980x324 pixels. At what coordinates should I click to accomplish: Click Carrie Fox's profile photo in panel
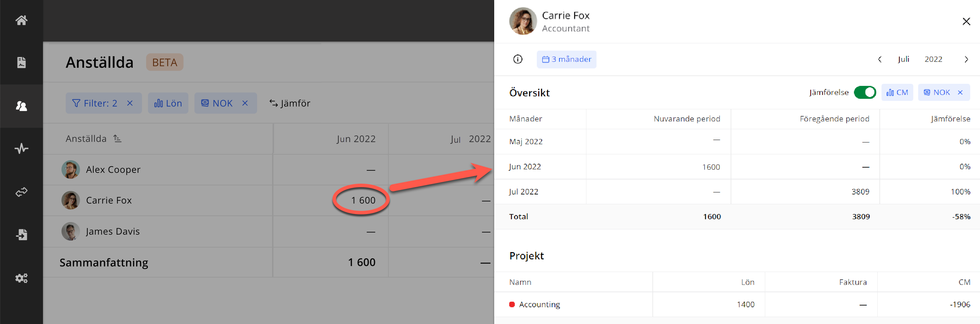pos(523,21)
